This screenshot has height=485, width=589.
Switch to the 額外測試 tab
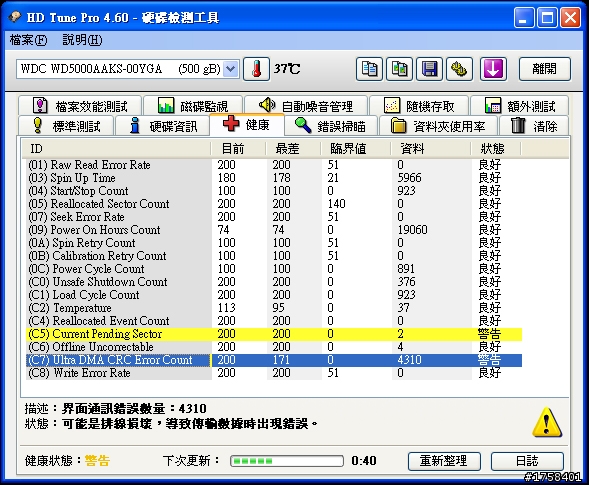(x=520, y=106)
